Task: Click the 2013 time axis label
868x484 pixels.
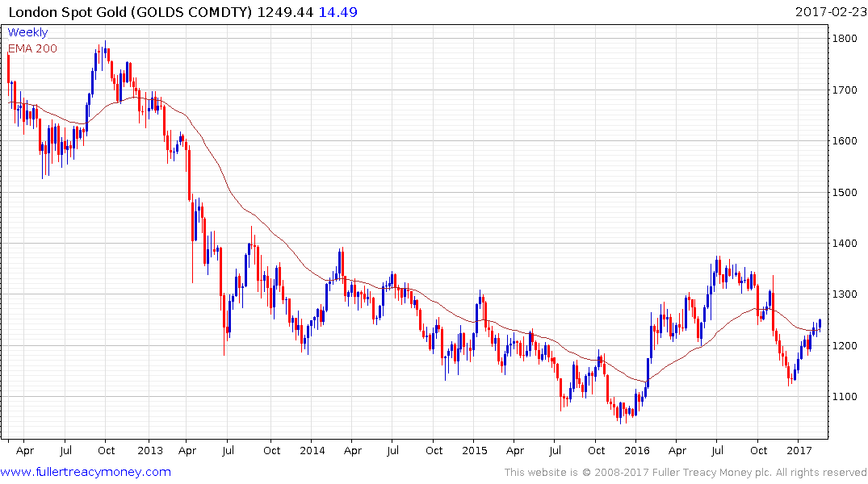Action: coord(150,450)
